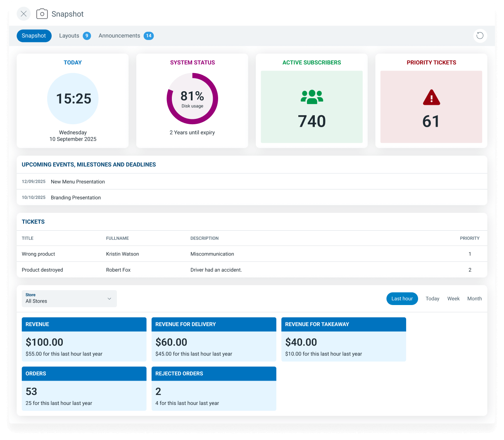
Task: Expand the Store dropdown chevron
Action: point(109,298)
